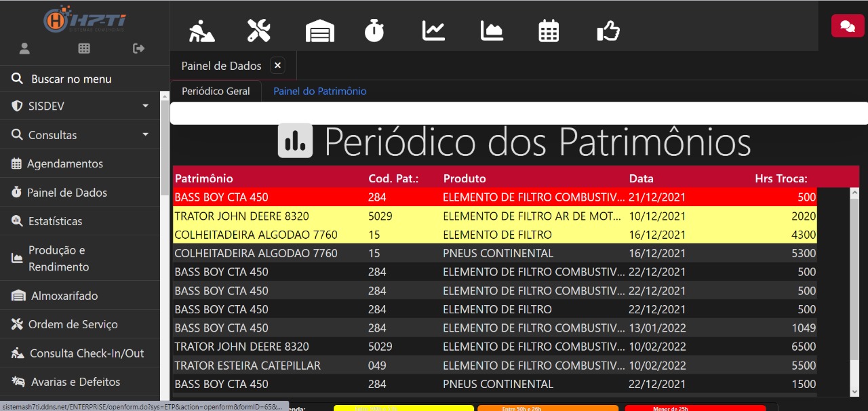Click the logout exit icon under logo

pyautogui.click(x=139, y=48)
